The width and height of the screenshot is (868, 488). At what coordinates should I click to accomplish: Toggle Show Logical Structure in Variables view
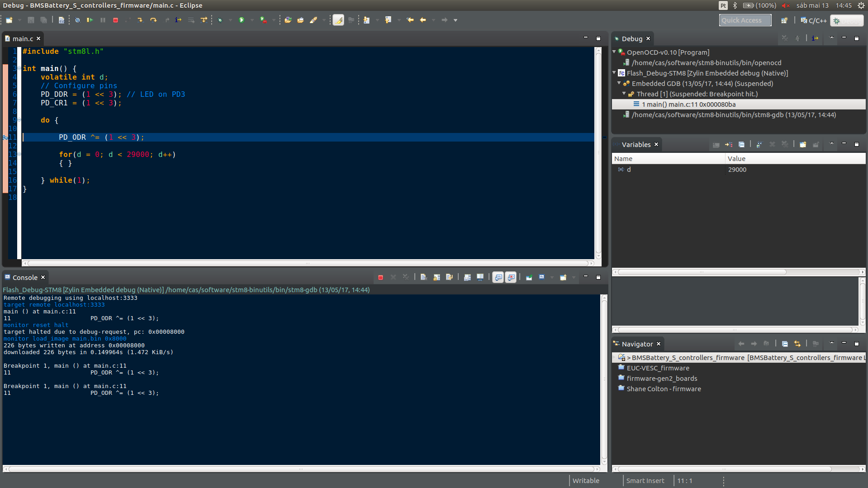(x=729, y=145)
